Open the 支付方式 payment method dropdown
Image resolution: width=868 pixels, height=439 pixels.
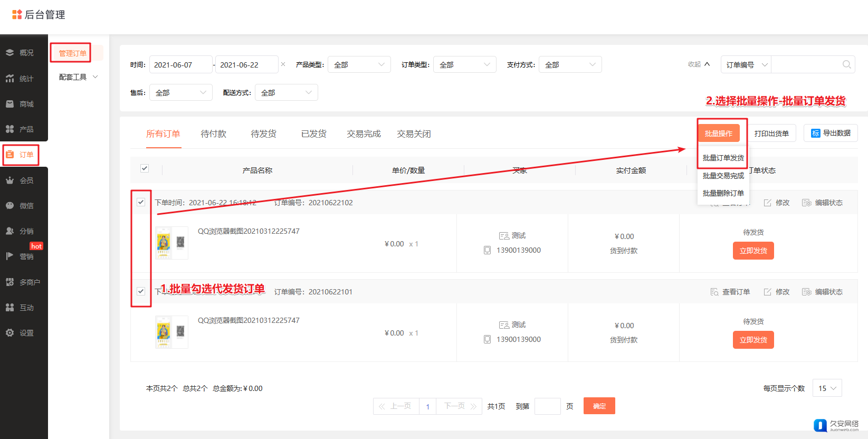(570, 65)
